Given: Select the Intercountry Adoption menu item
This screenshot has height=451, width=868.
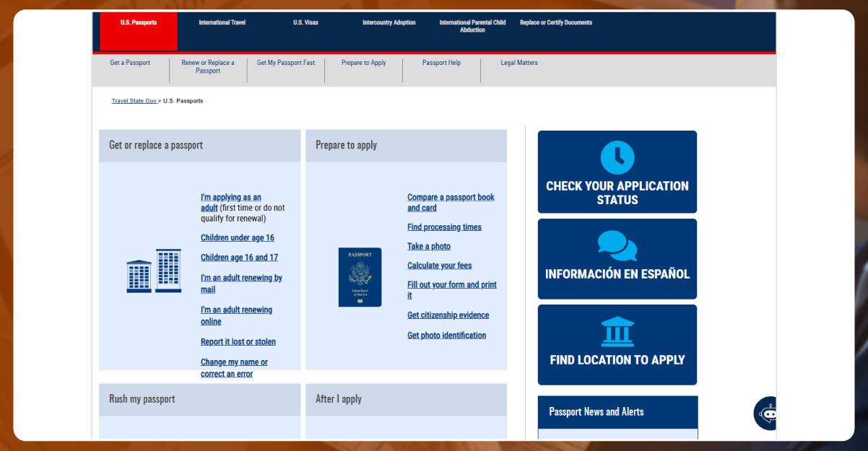Looking at the screenshot, I should point(389,22).
